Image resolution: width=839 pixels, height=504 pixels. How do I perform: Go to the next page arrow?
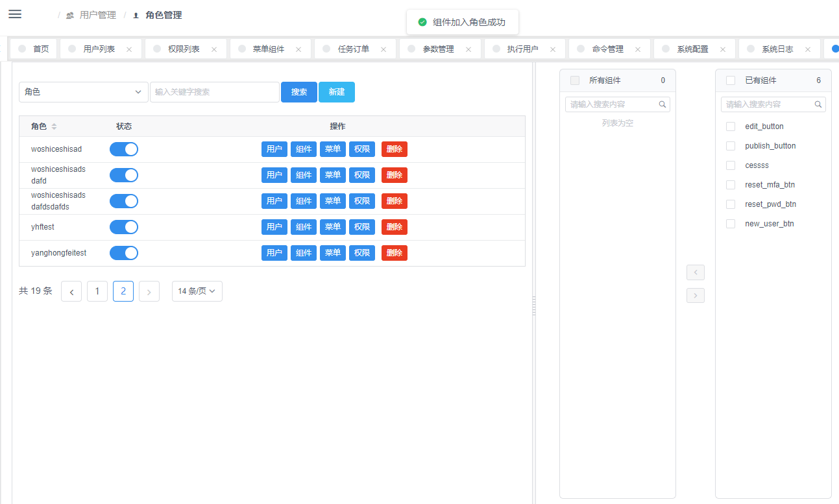pyautogui.click(x=149, y=292)
